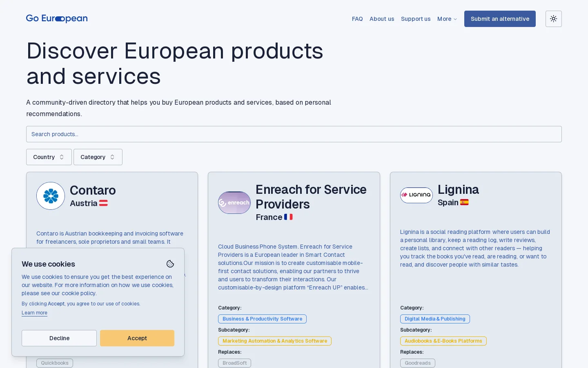588x368 pixels.
Task: Open Support us link
Action: [416, 19]
